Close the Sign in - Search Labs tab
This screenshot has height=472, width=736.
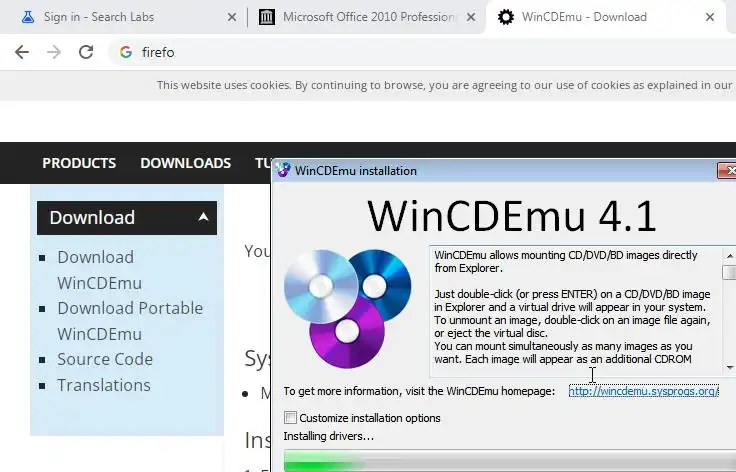232,17
